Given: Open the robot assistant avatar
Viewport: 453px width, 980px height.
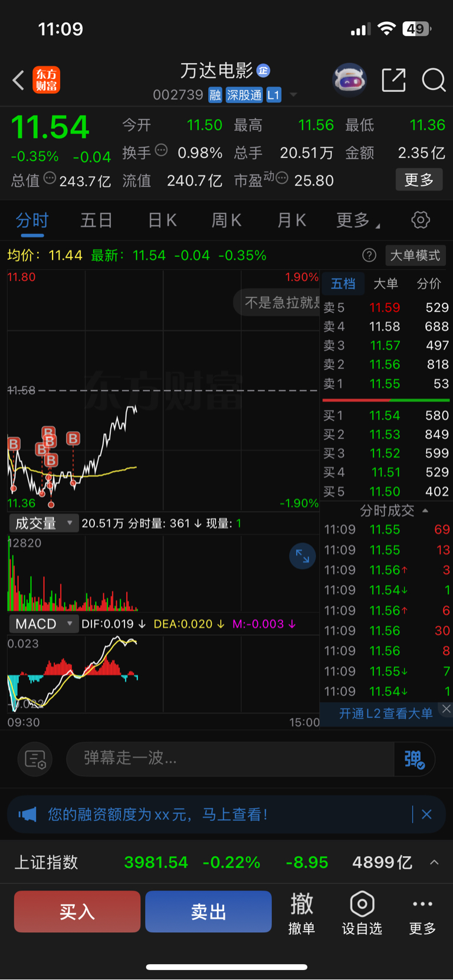Looking at the screenshot, I should (x=349, y=80).
